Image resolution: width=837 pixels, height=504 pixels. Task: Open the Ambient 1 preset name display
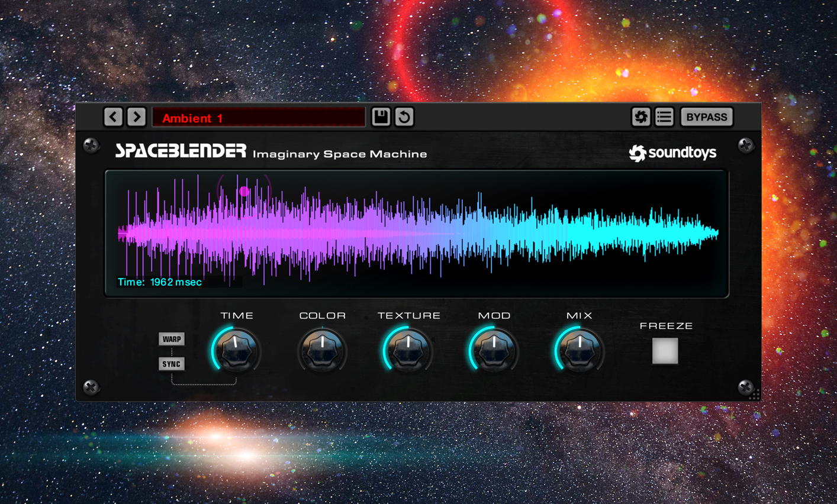click(x=259, y=118)
